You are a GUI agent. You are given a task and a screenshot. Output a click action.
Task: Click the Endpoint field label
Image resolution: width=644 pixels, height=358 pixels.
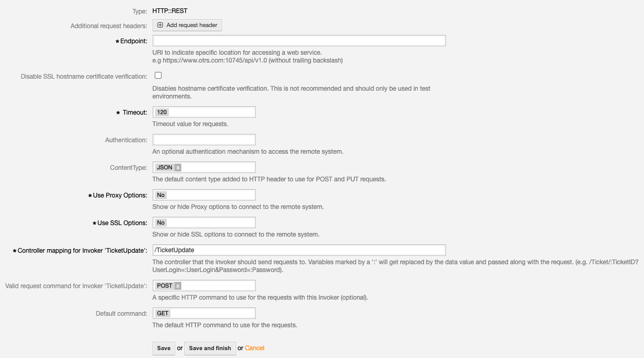133,41
